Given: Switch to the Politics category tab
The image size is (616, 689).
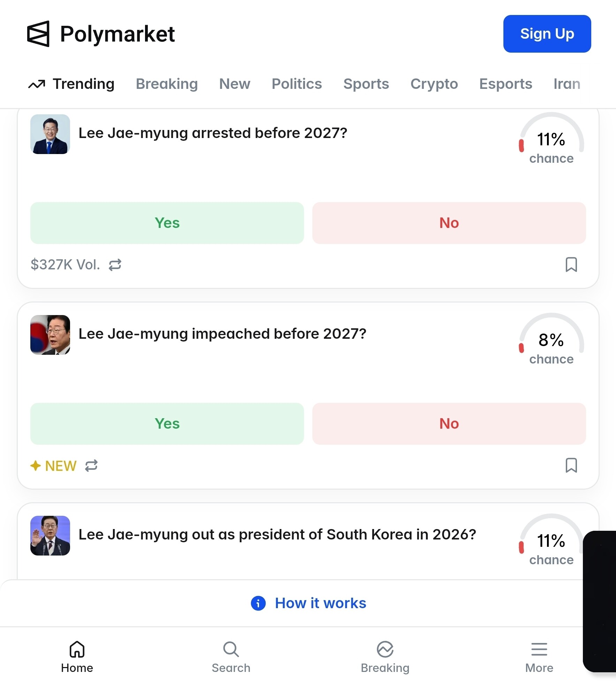Looking at the screenshot, I should tap(297, 84).
